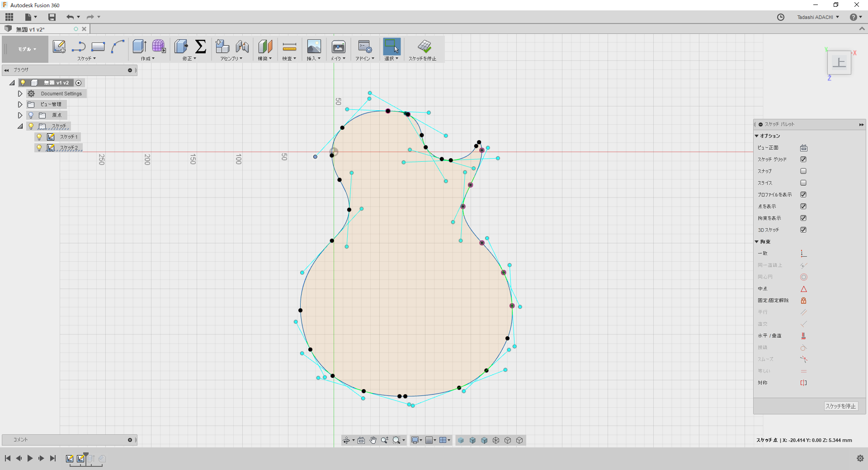The width and height of the screenshot is (868, 470).
Task: Click the stop sketch icon in toolbar
Action: (x=424, y=47)
